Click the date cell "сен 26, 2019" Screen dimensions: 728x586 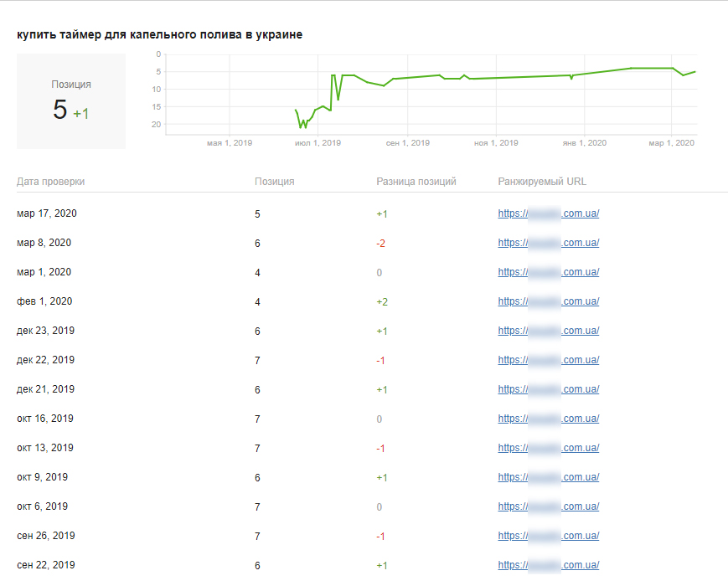click(46, 536)
